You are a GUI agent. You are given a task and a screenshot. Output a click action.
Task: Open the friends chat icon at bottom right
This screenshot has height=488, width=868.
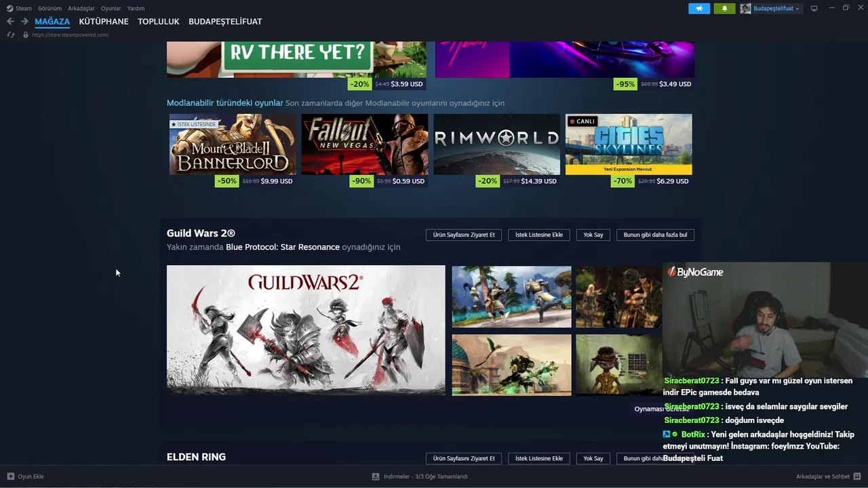858,476
